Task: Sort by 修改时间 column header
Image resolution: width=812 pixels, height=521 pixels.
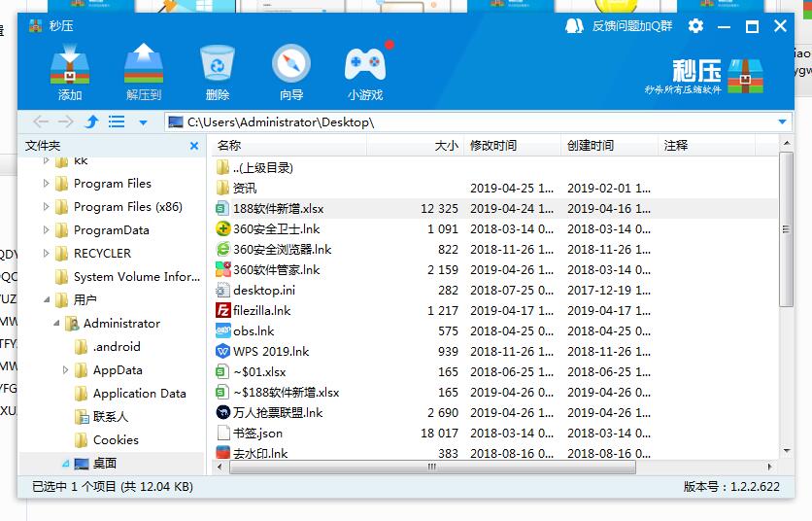Action: [512, 146]
